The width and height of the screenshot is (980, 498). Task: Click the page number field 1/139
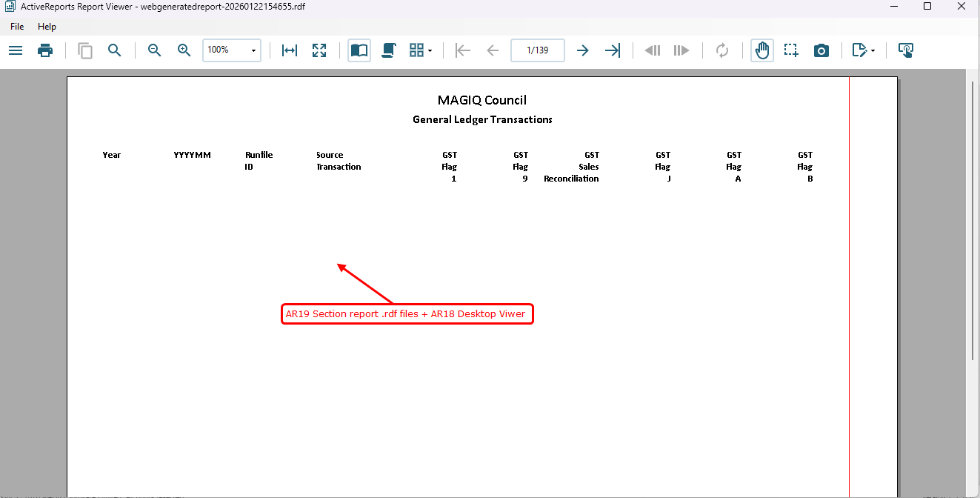point(537,50)
